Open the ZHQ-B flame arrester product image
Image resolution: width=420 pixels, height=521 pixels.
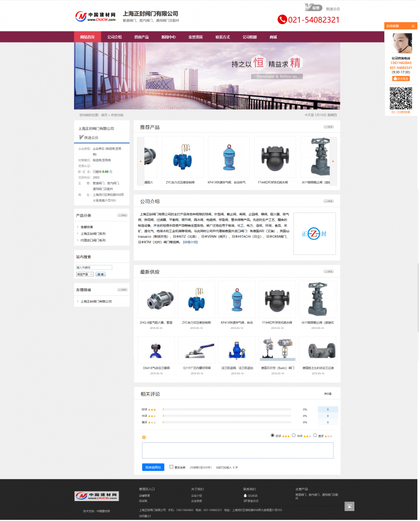point(156,300)
